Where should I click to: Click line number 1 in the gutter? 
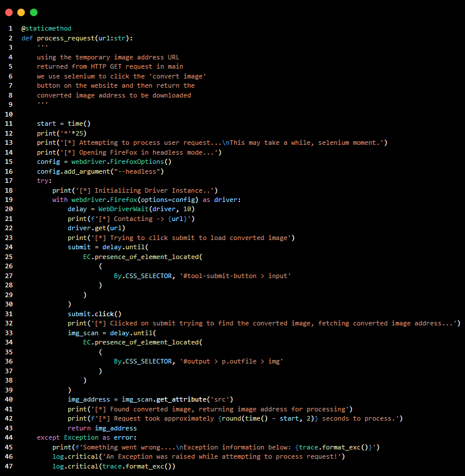pos(10,28)
